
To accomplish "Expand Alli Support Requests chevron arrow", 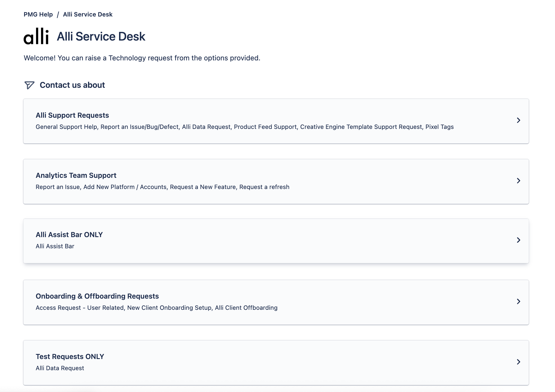I will click(x=518, y=120).
